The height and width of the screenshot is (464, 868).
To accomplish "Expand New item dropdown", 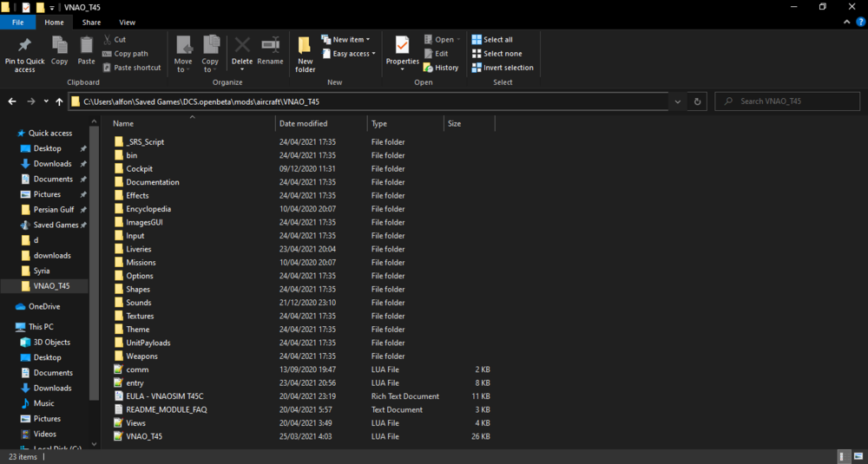I will tap(345, 40).
